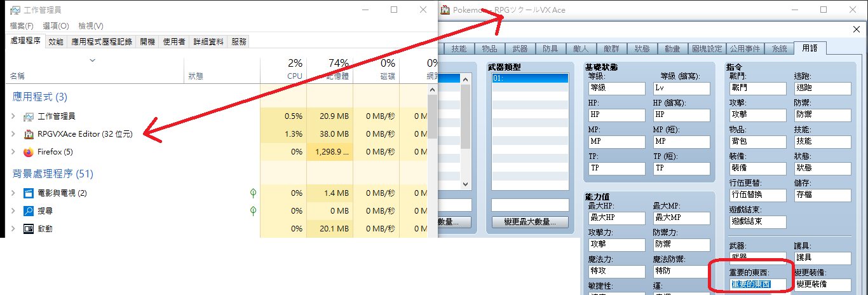The width and height of the screenshot is (868, 295).
Task: Switch to the 開機 tab
Action: pyautogui.click(x=147, y=42)
